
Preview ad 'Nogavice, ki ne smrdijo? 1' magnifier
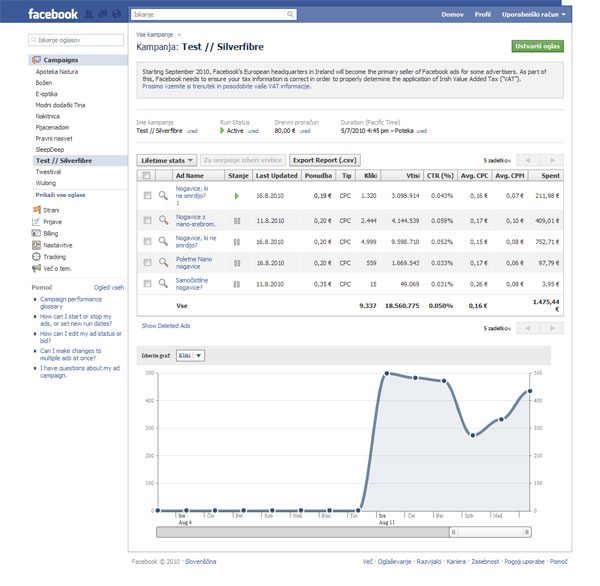point(163,196)
